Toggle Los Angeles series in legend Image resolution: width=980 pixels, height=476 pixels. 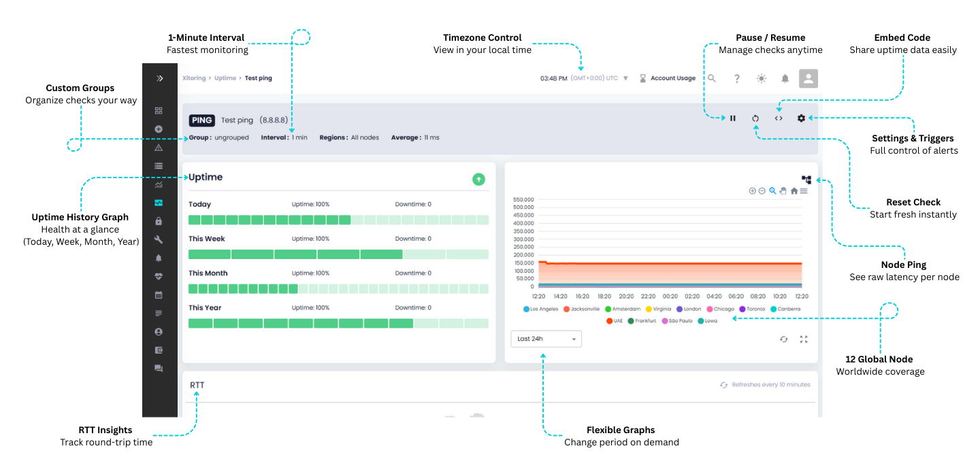point(541,309)
